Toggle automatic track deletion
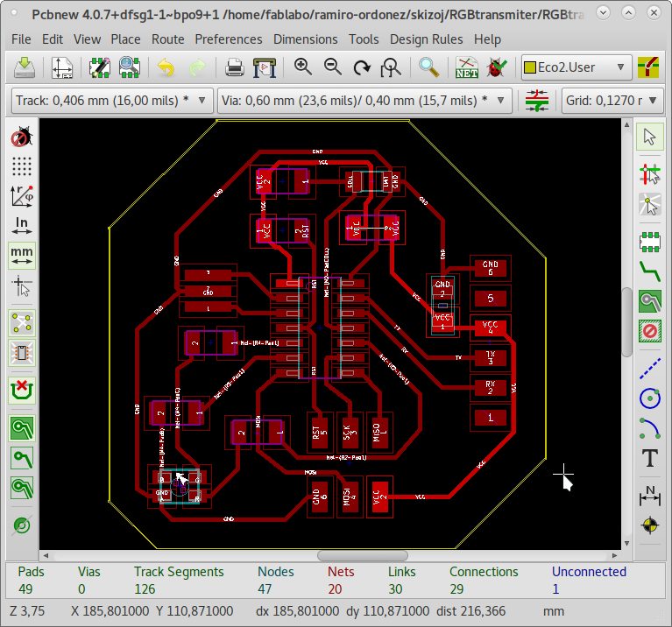 pyautogui.click(x=21, y=391)
